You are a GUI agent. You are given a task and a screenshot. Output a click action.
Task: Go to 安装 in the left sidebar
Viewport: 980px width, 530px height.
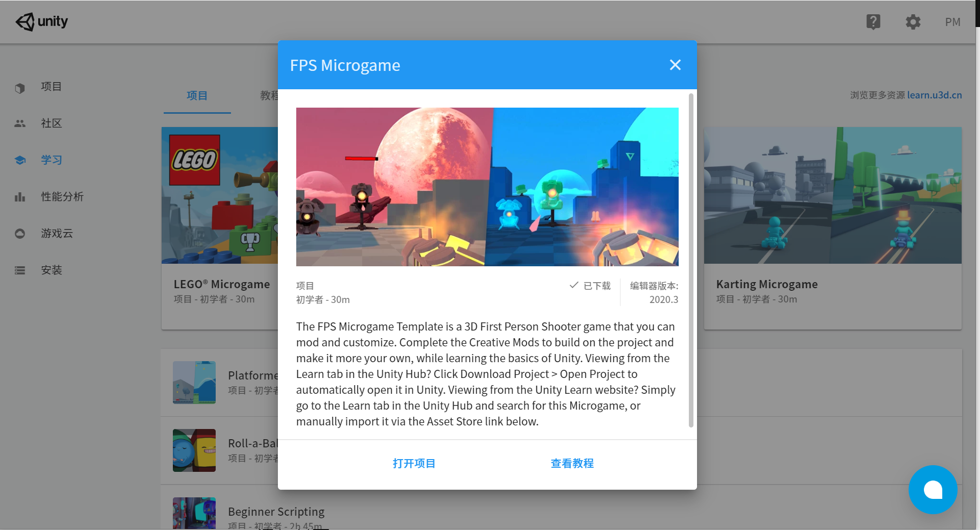(x=51, y=270)
